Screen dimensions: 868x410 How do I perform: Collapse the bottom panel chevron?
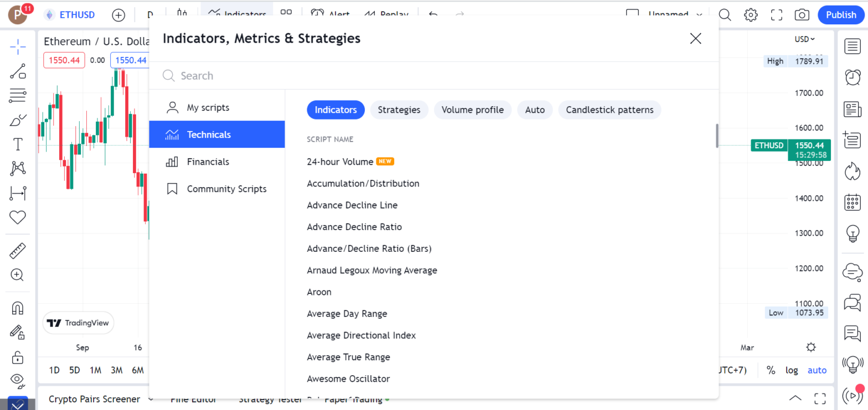pyautogui.click(x=795, y=398)
